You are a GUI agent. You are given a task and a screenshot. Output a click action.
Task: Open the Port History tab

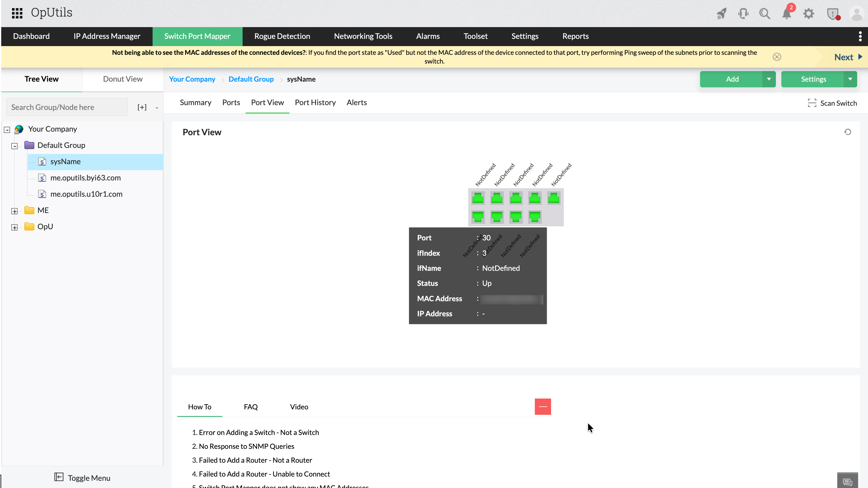click(315, 102)
